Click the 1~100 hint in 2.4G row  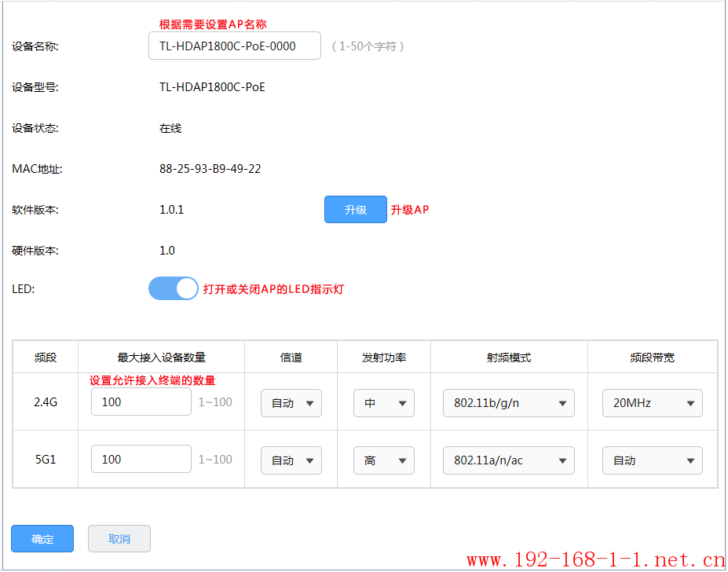click(x=215, y=402)
